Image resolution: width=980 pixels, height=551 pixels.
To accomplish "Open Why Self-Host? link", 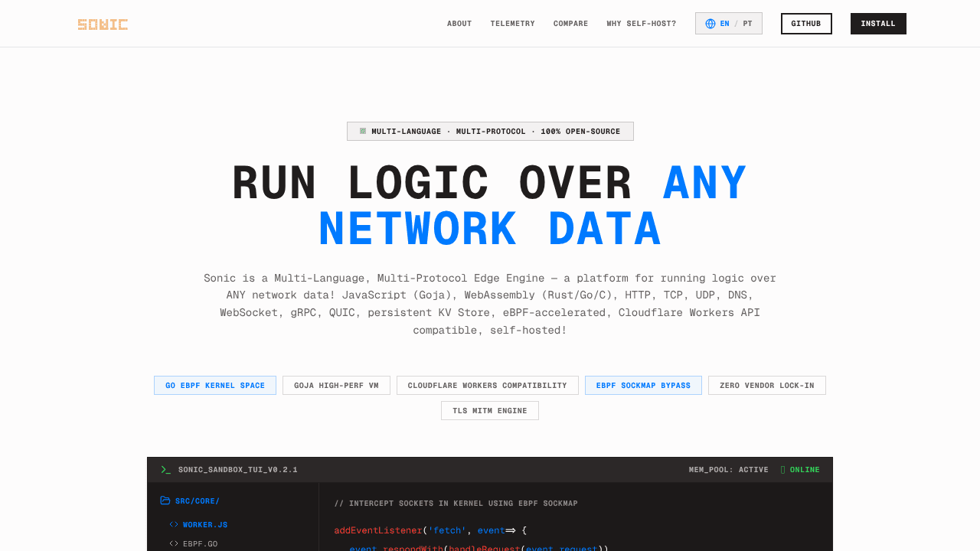I will pyautogui.click(x=642, y=24).
